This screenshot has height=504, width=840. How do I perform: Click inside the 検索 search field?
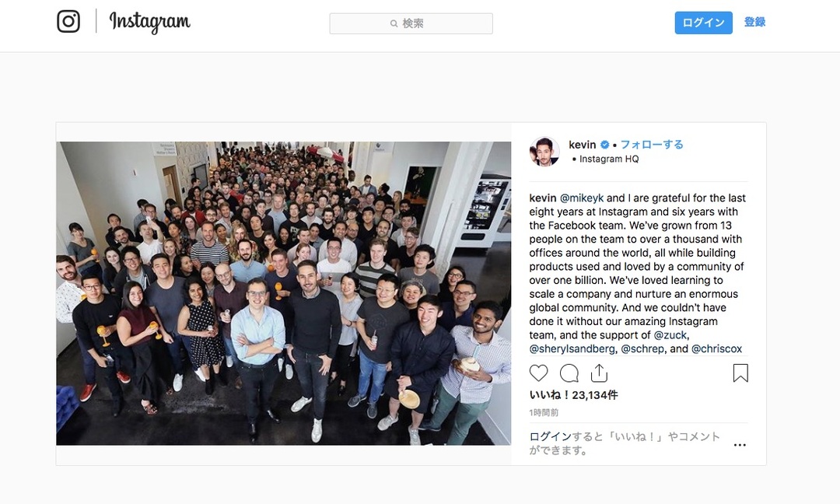411,23
